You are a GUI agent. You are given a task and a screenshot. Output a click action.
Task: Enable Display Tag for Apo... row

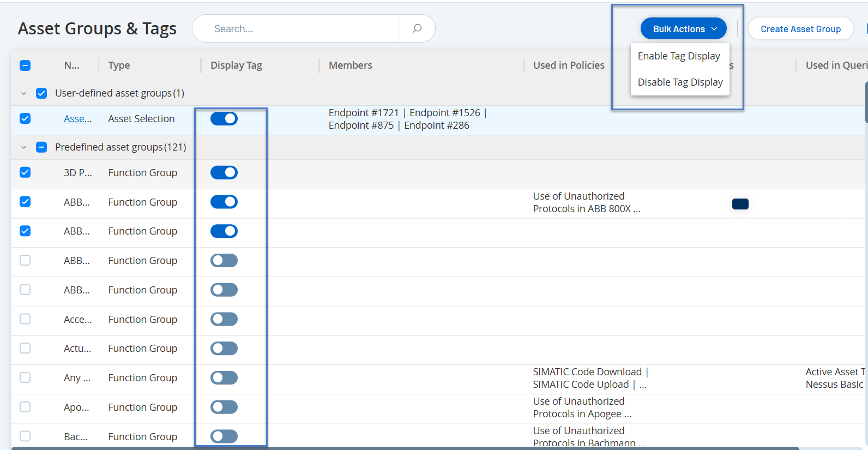tap(224, 407)
